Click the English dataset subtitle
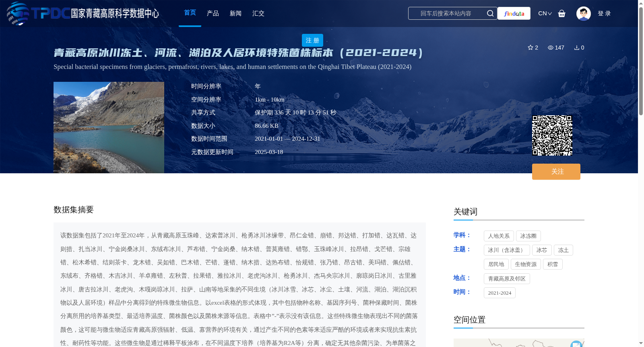 pos(233,67)
